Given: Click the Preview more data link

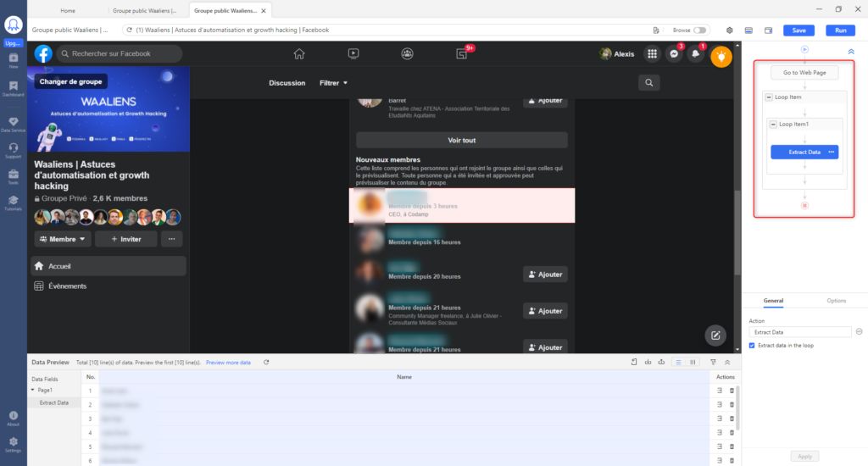Looking at the screenshot, I should click(228, 362).
